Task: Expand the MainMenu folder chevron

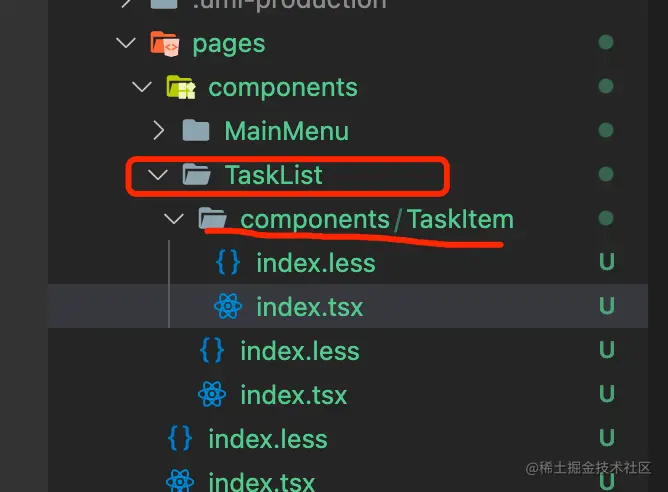Action: (158, 131)
